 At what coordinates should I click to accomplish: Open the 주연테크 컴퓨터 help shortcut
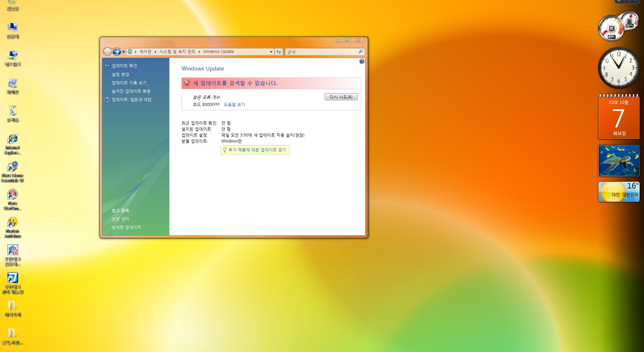pos(13,255)
